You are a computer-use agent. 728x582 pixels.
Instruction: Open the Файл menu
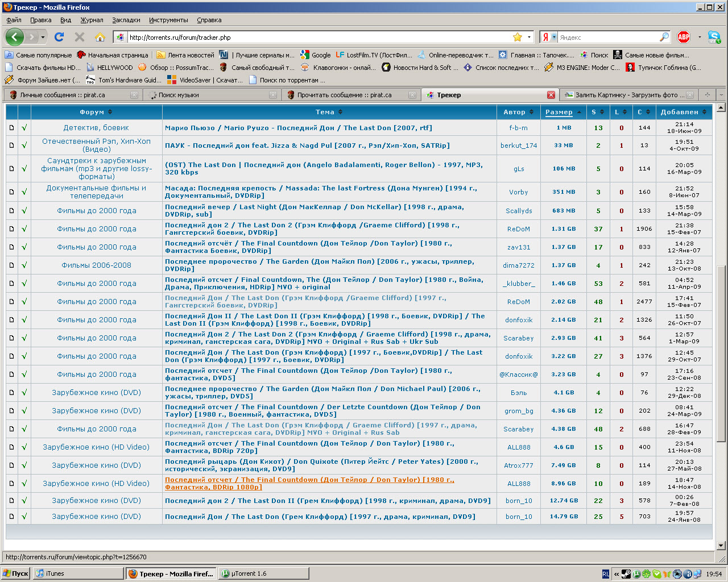[x=14, y=20]
